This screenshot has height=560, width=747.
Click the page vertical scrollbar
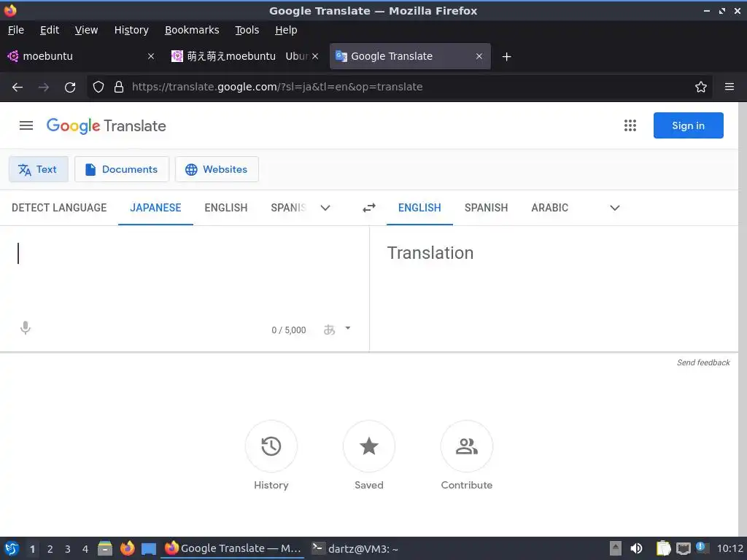(x=743, y=319)
